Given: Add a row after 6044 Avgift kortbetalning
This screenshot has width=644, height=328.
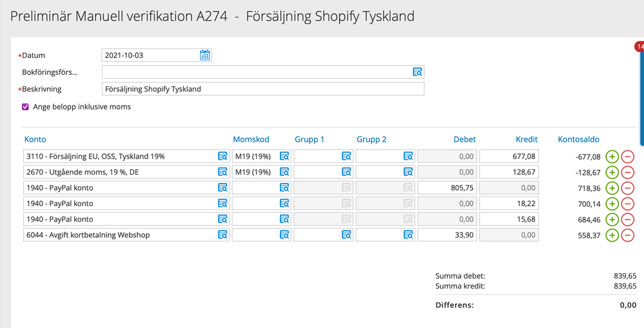Looking at the screenshot, I should click(x=612, y=235).
